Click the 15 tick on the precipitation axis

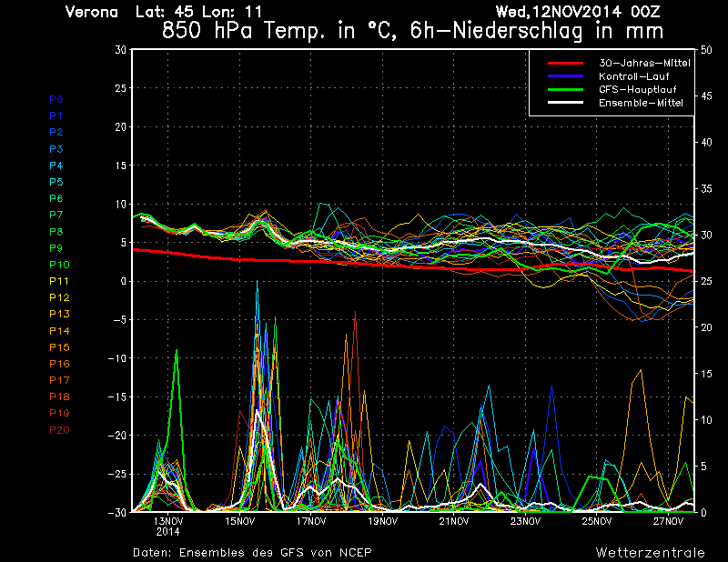[x=706, y=374]
